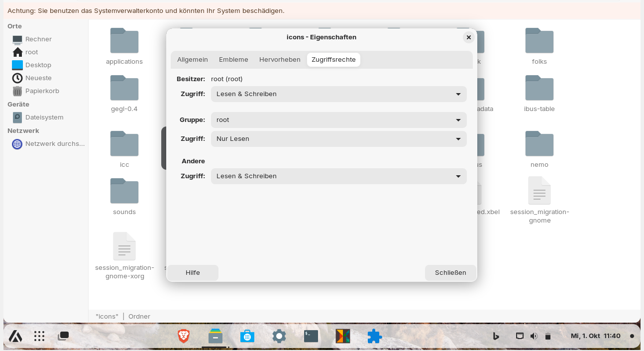Expand Andere Zugriff permissions dropdown

click(338, 176)
